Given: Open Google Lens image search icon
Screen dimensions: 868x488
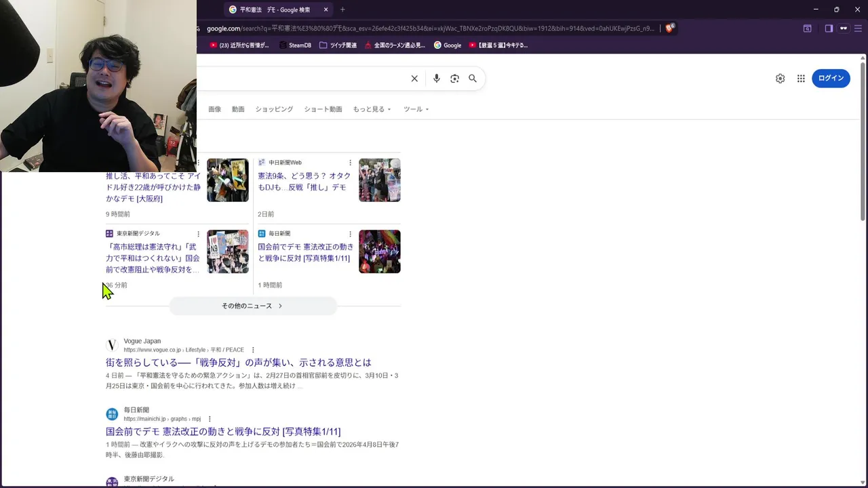Looking at the screenshot, I should coord(454,79).
